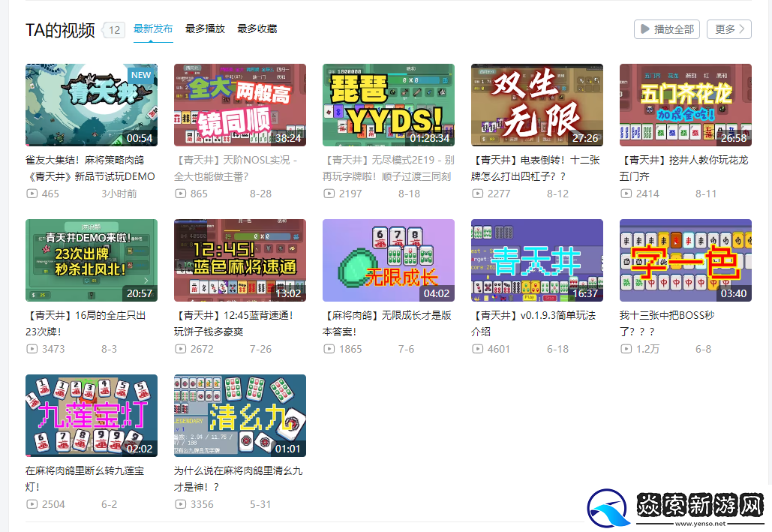Click the play-count icon next to 2197 views

(x=328, y=193)
